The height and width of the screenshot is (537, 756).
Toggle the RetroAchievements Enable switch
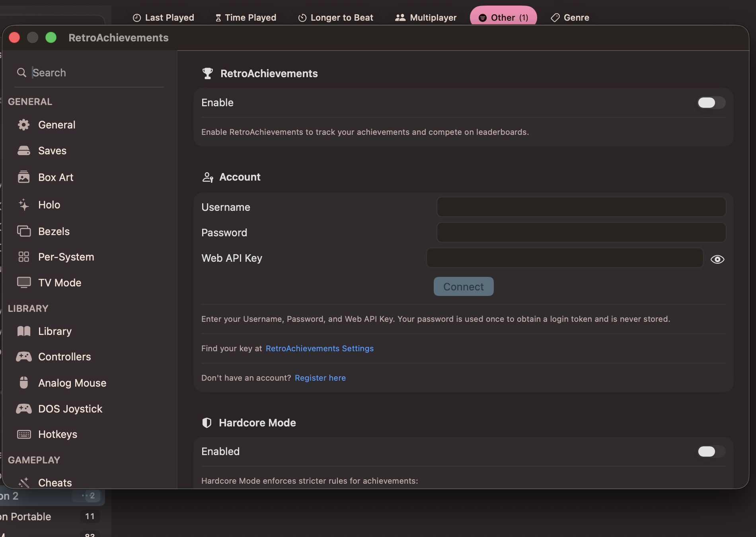[711, 103]
